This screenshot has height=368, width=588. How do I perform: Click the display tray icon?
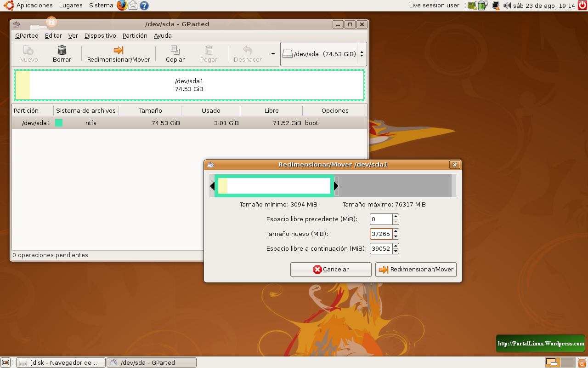point(471,6)
